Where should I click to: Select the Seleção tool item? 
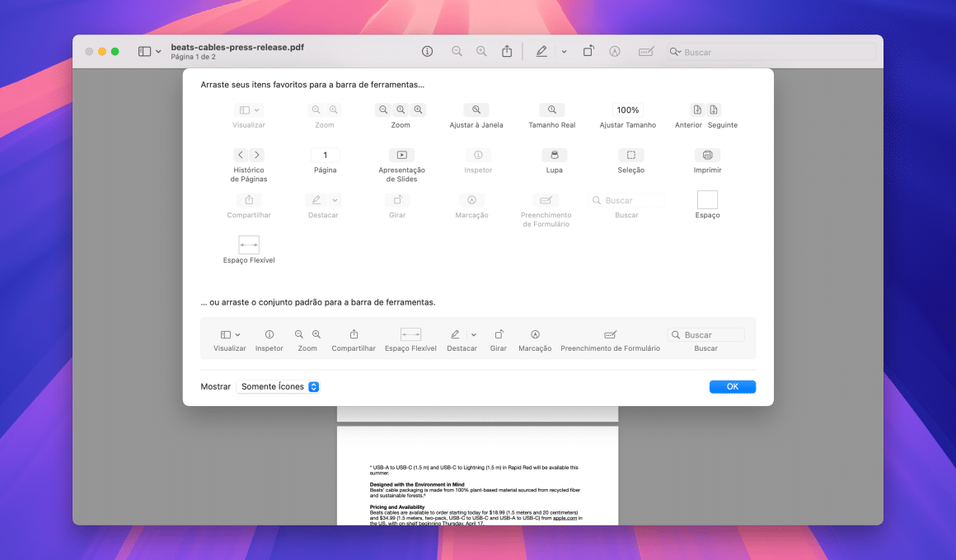631,155
